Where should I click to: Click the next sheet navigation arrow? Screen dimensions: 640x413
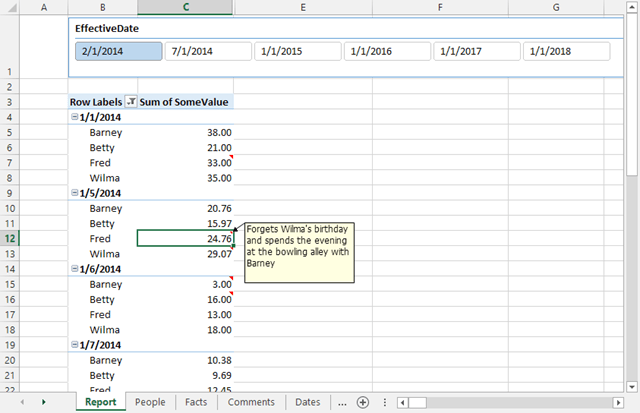(x=44, y=402)
